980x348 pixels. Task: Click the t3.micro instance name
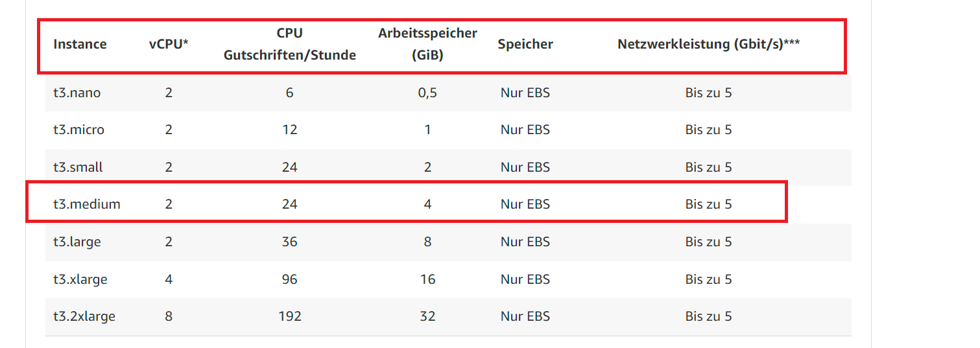pyautogui.click(x=78, y=130)
